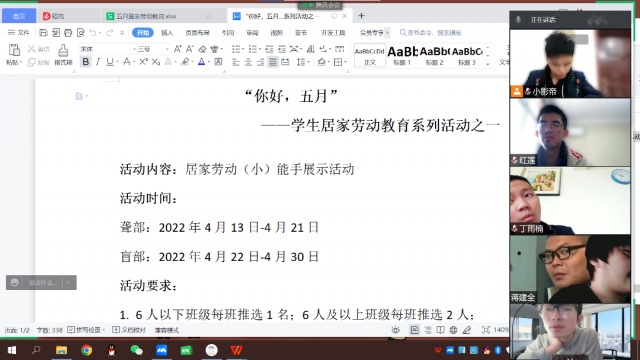Open WPS Office from the taskbar
This screenshot has height=360, width=640.
(236, 350)
